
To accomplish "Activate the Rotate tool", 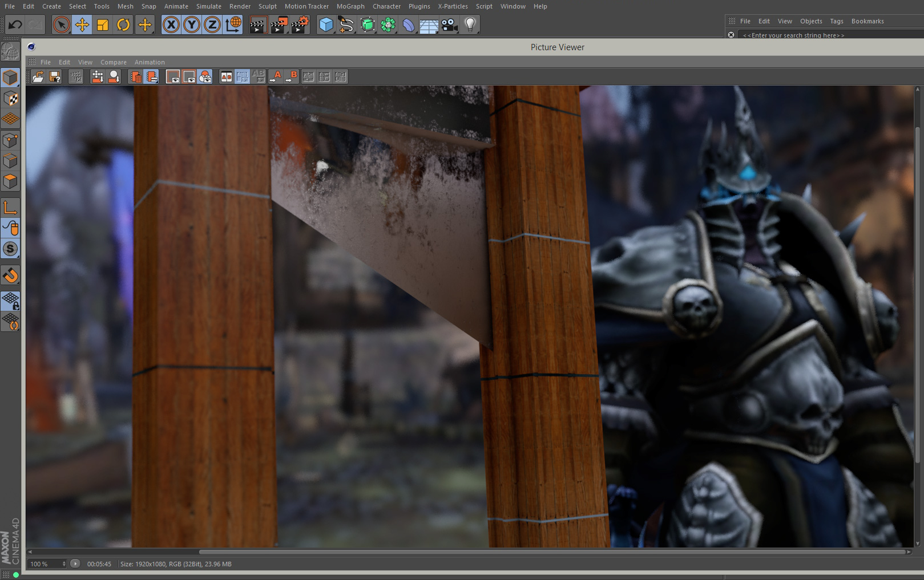I will coord(123,25).
